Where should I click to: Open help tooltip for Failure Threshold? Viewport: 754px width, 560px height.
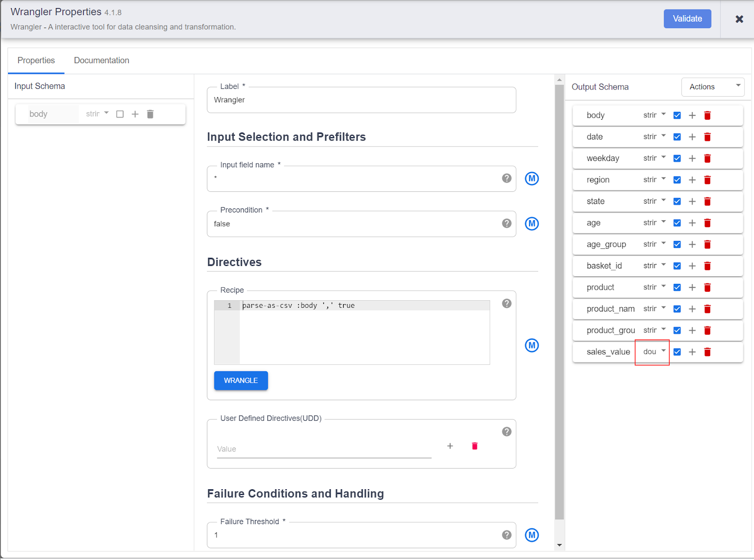tap(507, 535)
